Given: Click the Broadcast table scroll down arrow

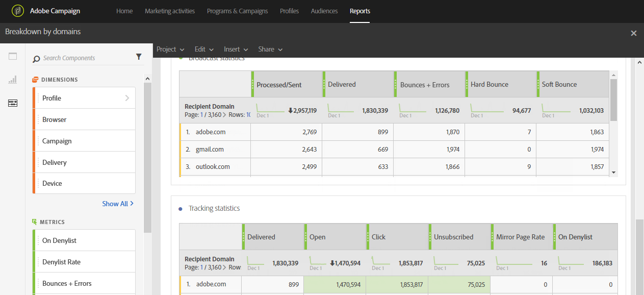Looking at the screenshot, I should coord(613,173).
